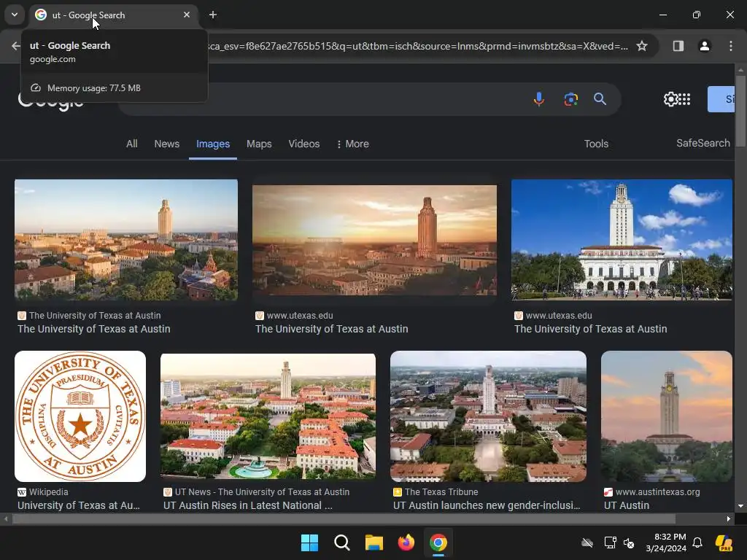The height and width of the screenshot is (560, 747).
Task: Click the network display tray icon
Action: 610,542
